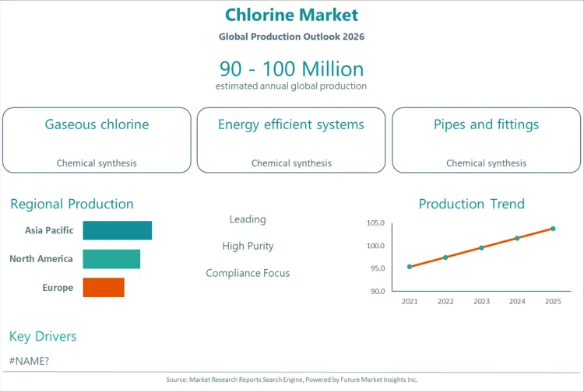This screenshot has width=584, height=392.
Task: Click Chemical synthesis under Pipes and fittings
Action: click(x=486, y=163)
